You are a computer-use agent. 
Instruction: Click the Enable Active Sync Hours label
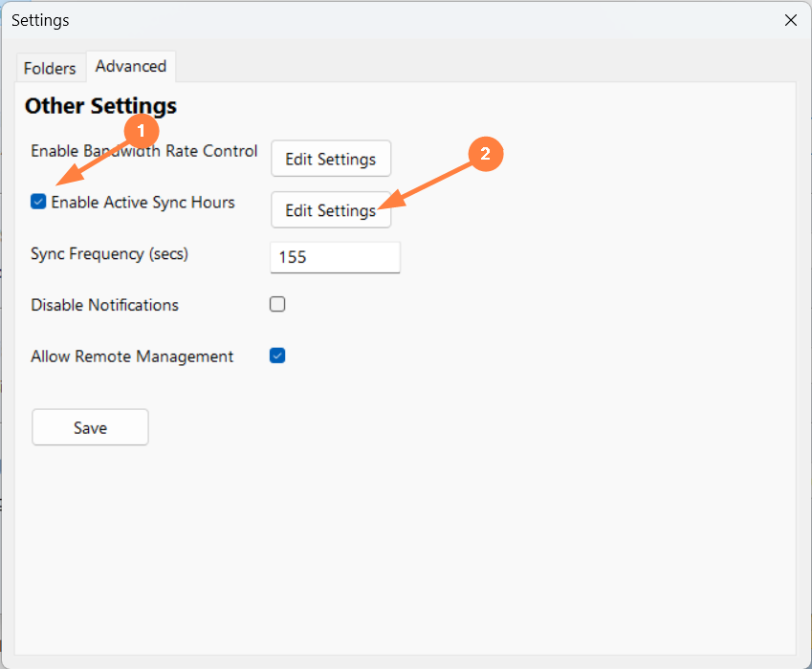pos(143,203)
